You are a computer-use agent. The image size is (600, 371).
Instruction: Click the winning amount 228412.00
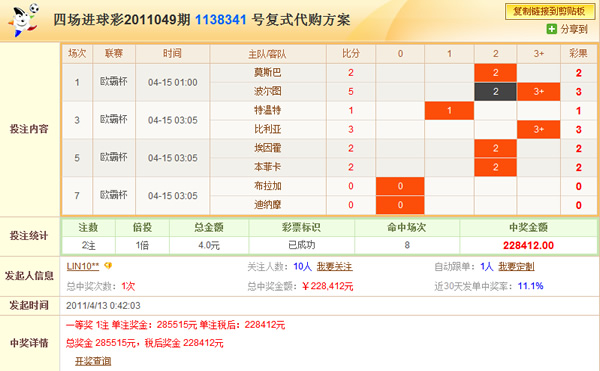528,246
